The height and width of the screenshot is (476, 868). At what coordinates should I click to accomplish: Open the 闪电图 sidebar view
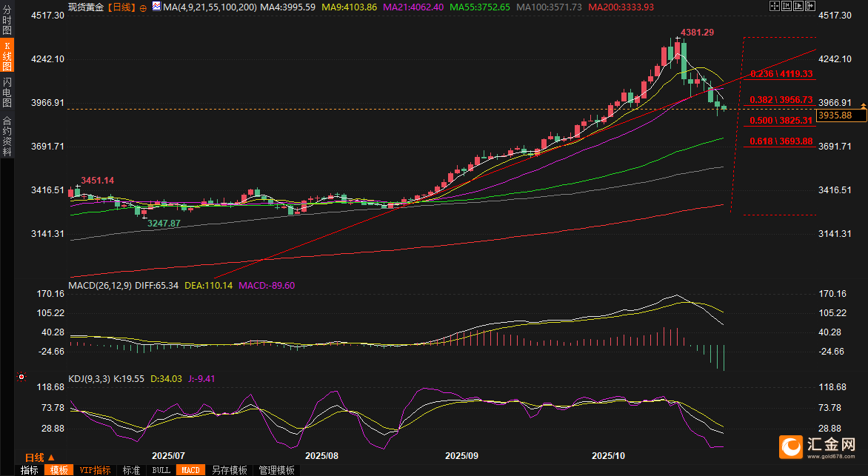(7, 93)
